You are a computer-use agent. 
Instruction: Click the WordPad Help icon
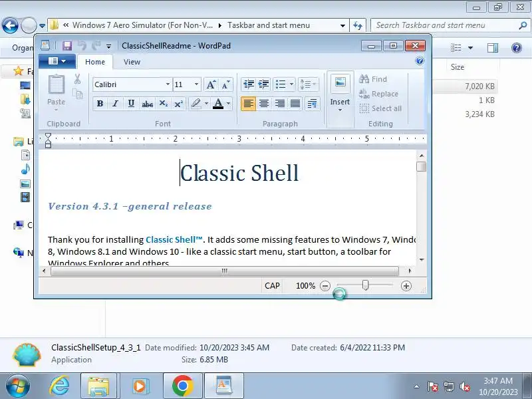pos(420,61)
